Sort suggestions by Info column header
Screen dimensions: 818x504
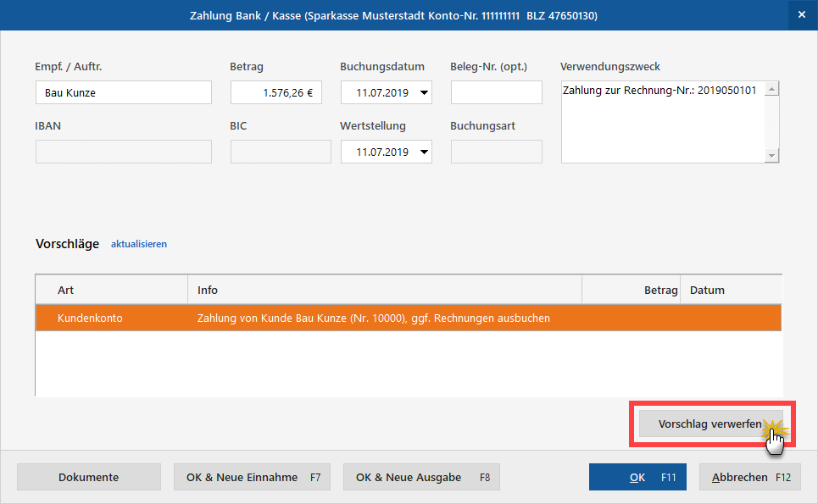(384, 290)
